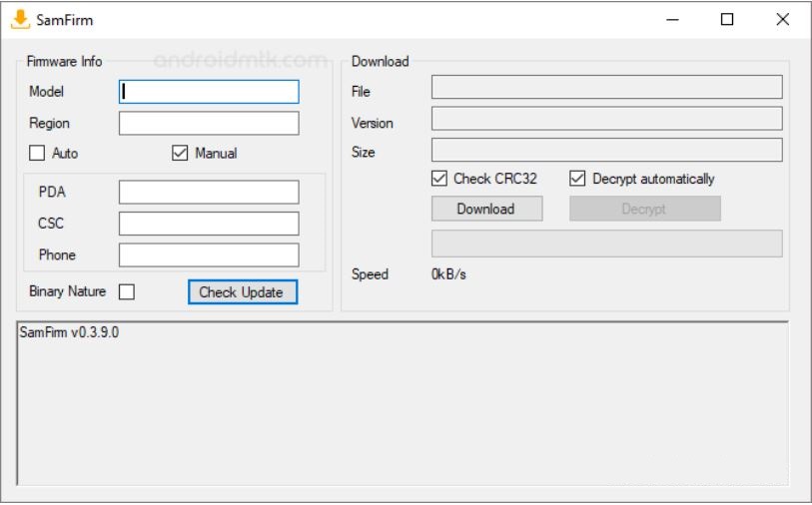This screenshot has width=812, height=505.
Task: Click the Check Update button
Action: click(243, 291)
